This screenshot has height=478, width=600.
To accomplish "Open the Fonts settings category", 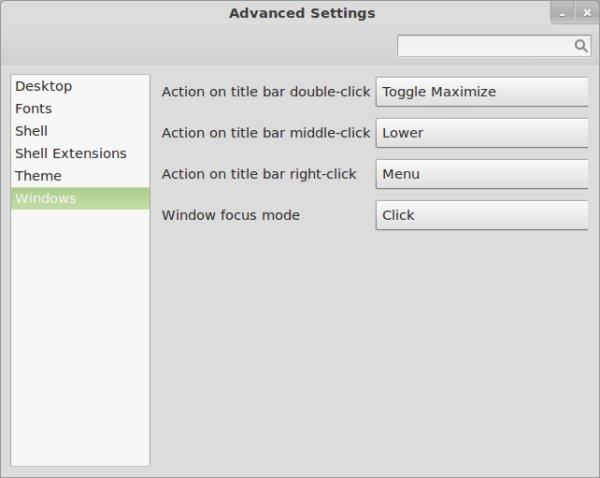I will coord(34,108).
